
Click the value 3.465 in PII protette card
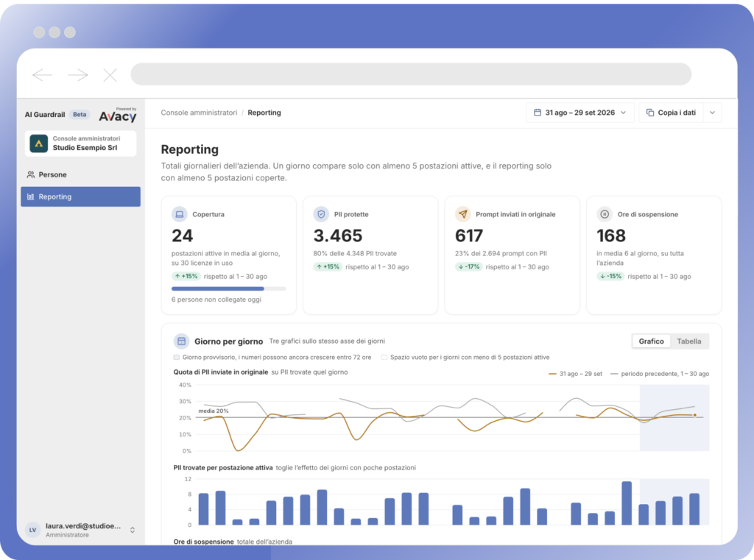click(338, 236)
